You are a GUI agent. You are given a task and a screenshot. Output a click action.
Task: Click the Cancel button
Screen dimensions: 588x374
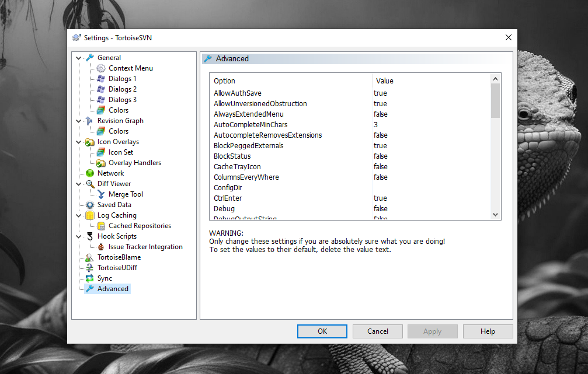coord(378,331)
